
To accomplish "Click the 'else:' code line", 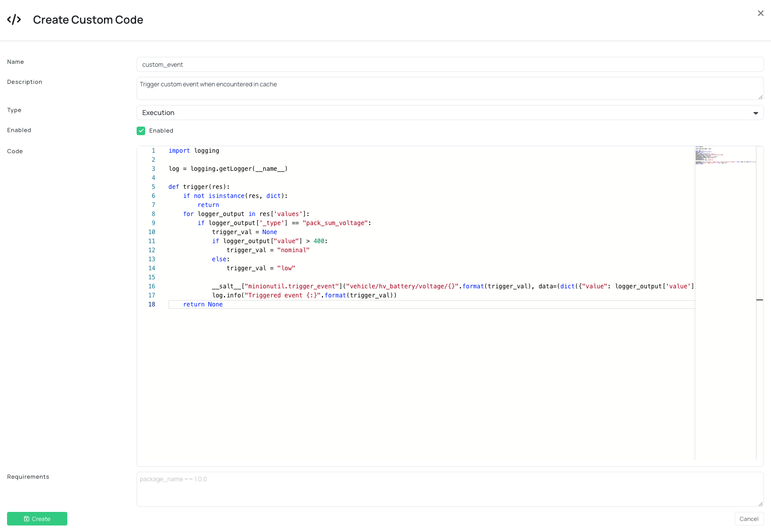I will click(221, 259).
